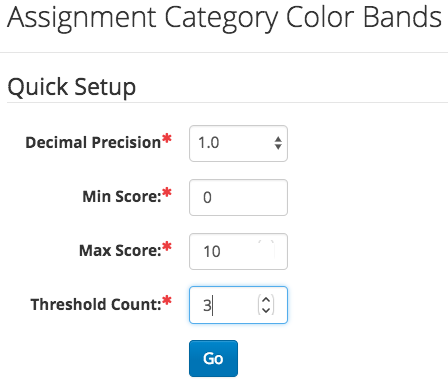Decrease Threshold Count with down arrow

(x=266, y=310)
